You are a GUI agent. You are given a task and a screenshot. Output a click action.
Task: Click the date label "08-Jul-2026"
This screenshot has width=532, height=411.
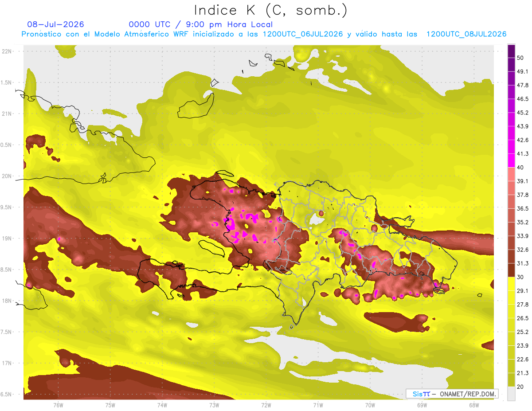point(55,24)
